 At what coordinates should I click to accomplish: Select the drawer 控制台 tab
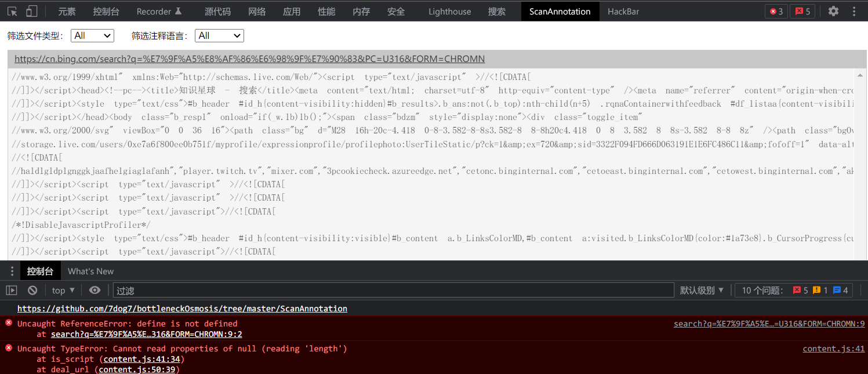tap(40, 271)
